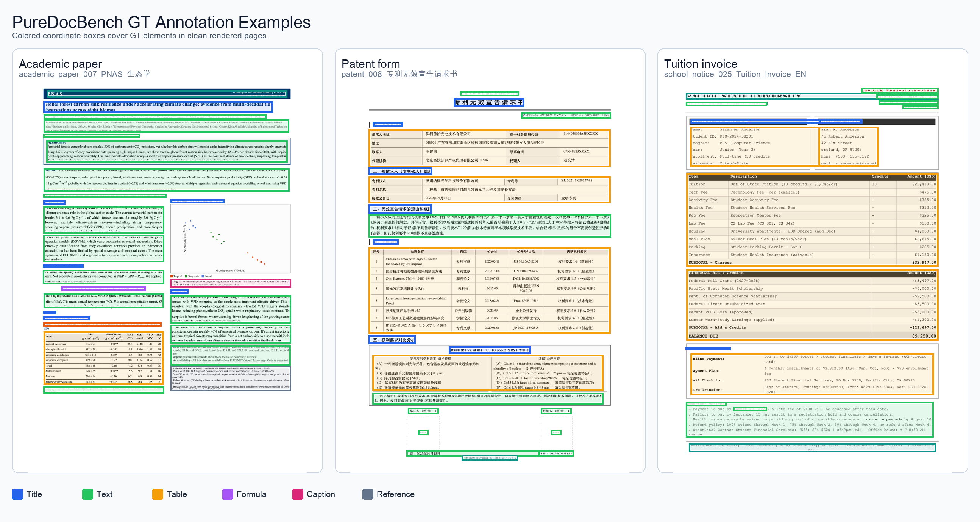Image resolution: width=980 pixels, height=522 pixels.
Task: Click the pink Caption legend swatch
Action: pyautogui.click(x=298, y=494)
